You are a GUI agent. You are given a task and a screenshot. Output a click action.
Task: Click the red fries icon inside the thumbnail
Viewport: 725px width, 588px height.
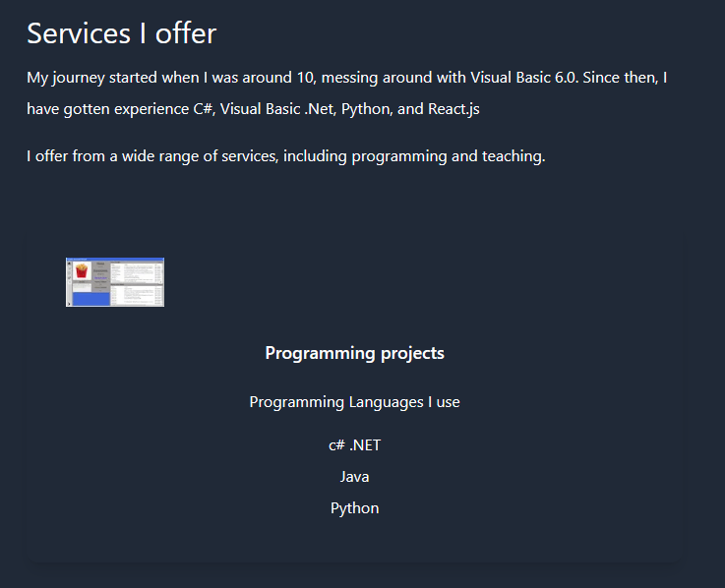(81, 269)
